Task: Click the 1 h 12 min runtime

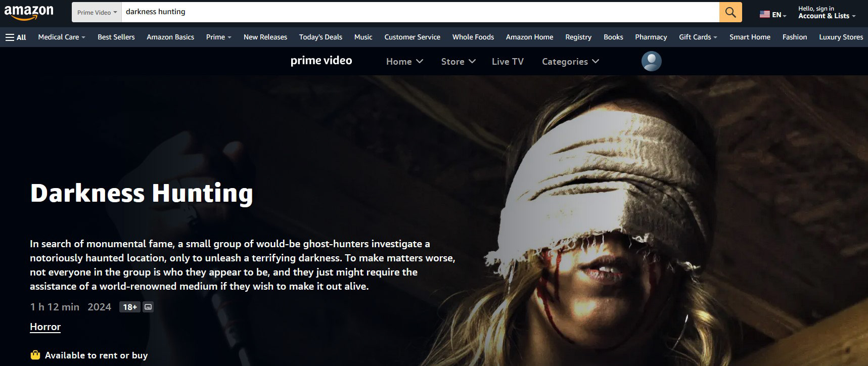Action: [x=55, y=307]
